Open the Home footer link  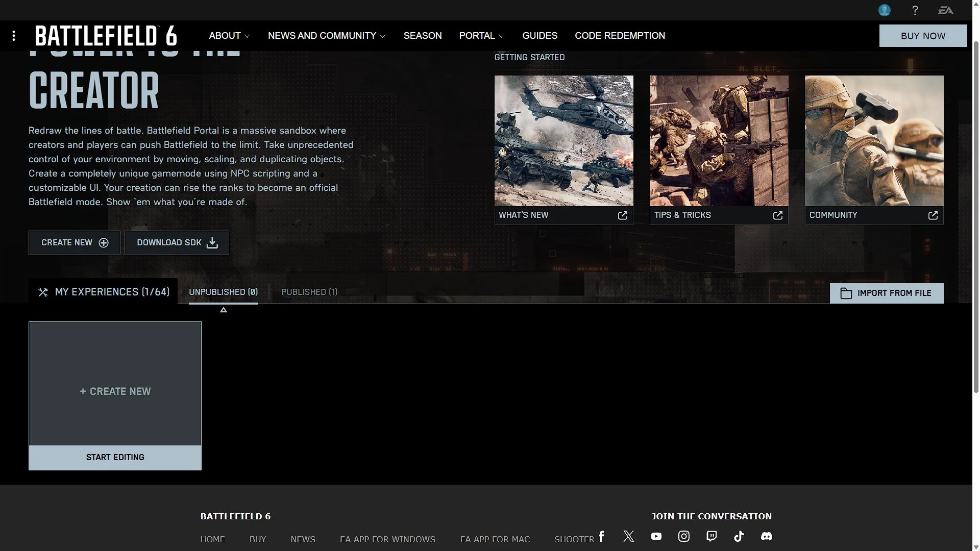[212, 539]
